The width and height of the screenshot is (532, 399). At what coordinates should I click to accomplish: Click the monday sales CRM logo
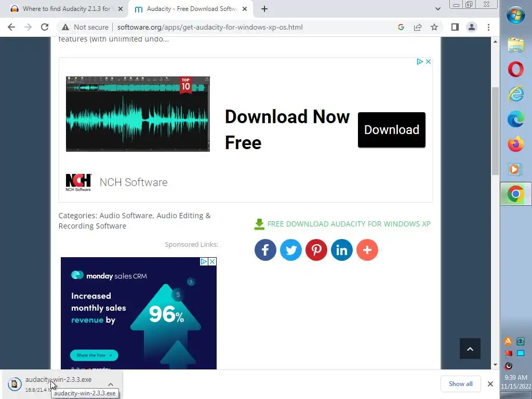click(x=109, y=275)
